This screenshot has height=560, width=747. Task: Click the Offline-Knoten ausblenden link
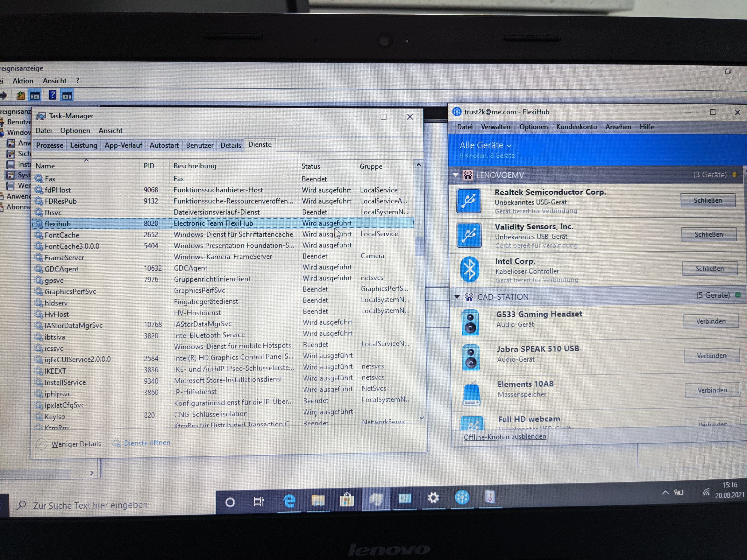pos(505,437)
